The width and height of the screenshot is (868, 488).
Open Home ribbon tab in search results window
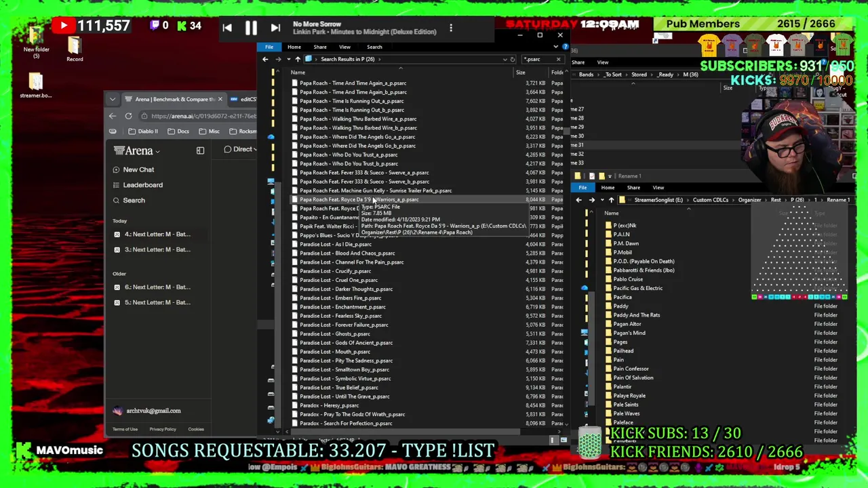point(294,47)
